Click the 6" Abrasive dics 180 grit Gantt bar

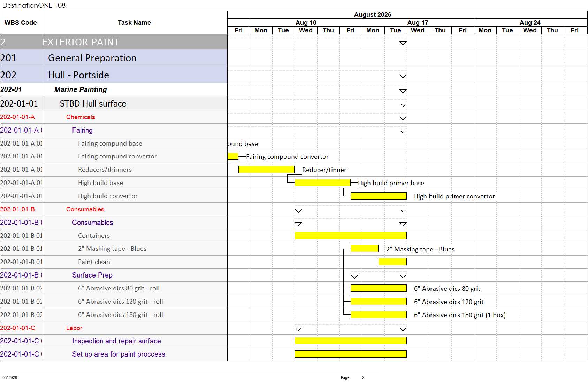point(379,315)
